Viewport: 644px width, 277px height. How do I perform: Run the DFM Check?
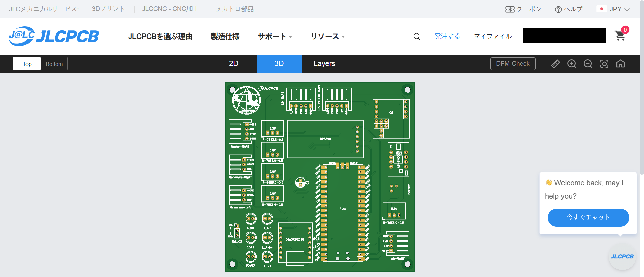(x=513, y=64)
